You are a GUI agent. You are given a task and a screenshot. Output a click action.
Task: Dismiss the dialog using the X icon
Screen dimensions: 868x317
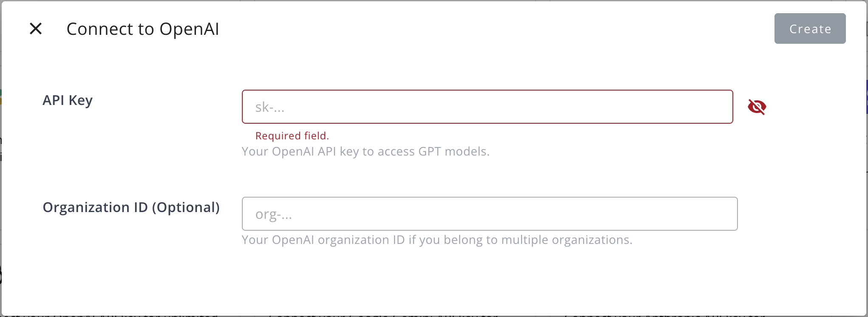coord(36,29)
